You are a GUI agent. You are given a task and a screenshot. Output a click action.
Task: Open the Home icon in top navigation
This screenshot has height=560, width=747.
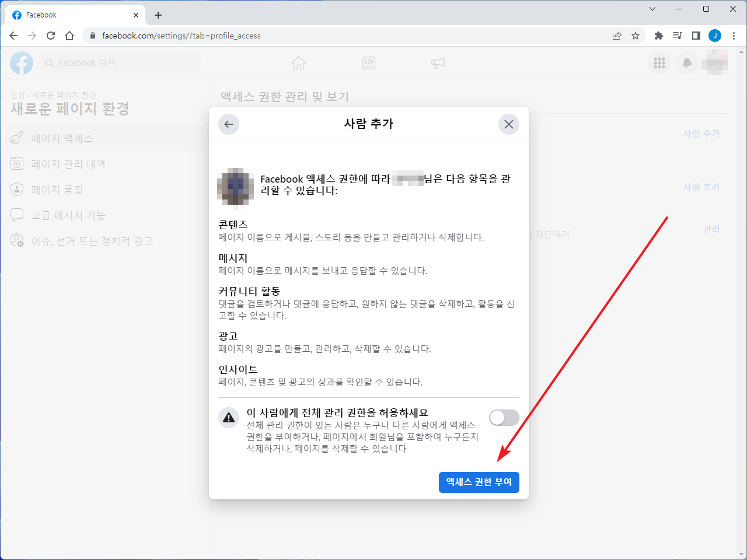coord(299,63)
